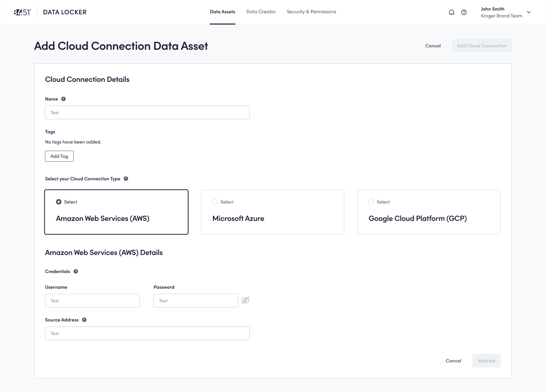Show help icon next to Source Address
The width and height of the screenshot is (546, 392).
[x=84, y=320]
